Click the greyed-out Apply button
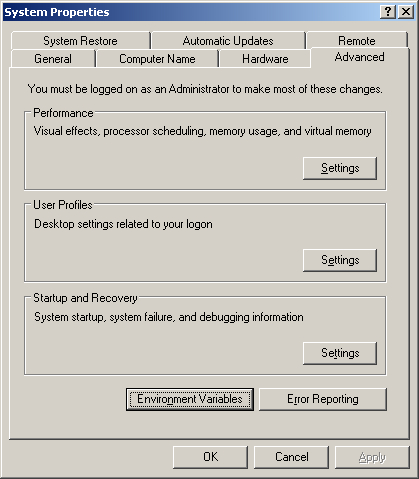 (372, 457)
